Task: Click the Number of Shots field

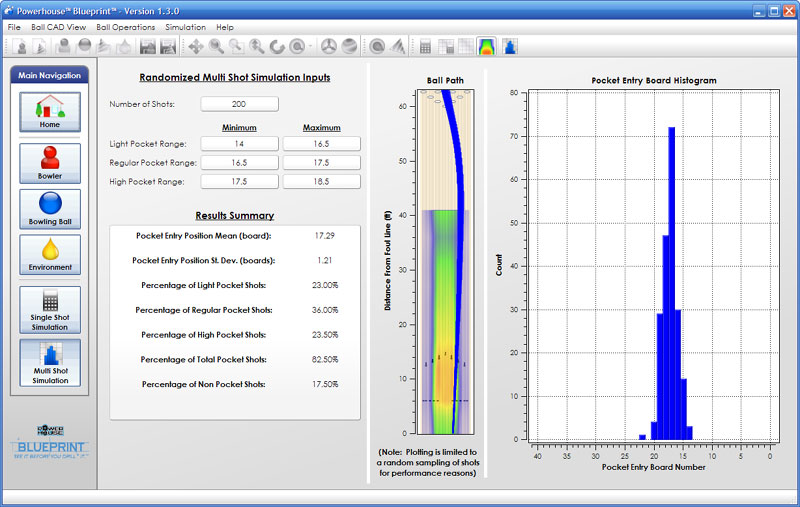Action: (x=239, y=104)
